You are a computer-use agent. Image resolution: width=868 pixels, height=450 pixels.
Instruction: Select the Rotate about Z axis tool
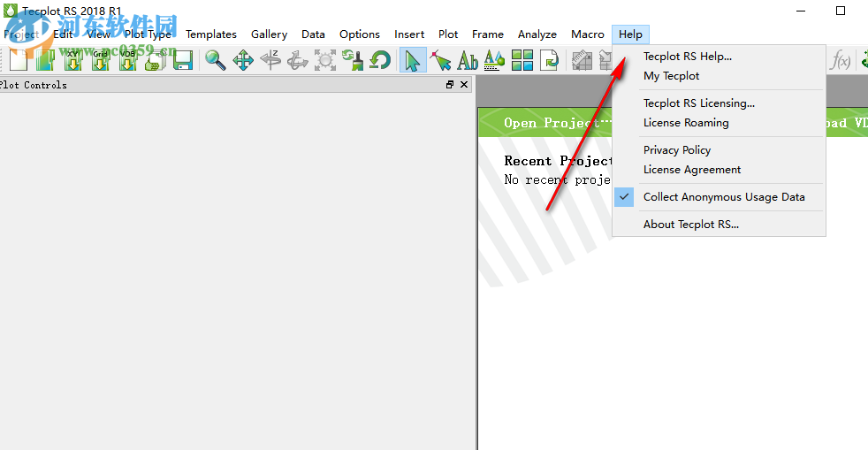point(270,60)
